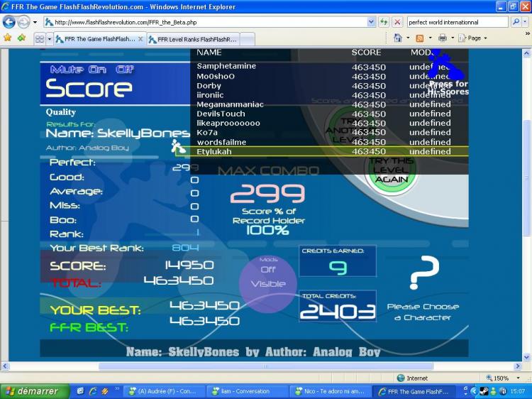532x399 pixels.
Task: Turn Mute Off in the game
Action: click(126, 70)
